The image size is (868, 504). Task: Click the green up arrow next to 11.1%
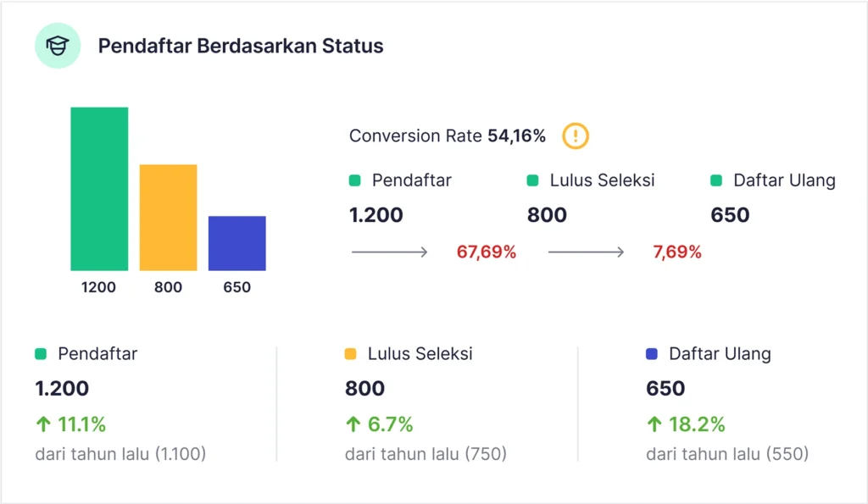[42, 424]
